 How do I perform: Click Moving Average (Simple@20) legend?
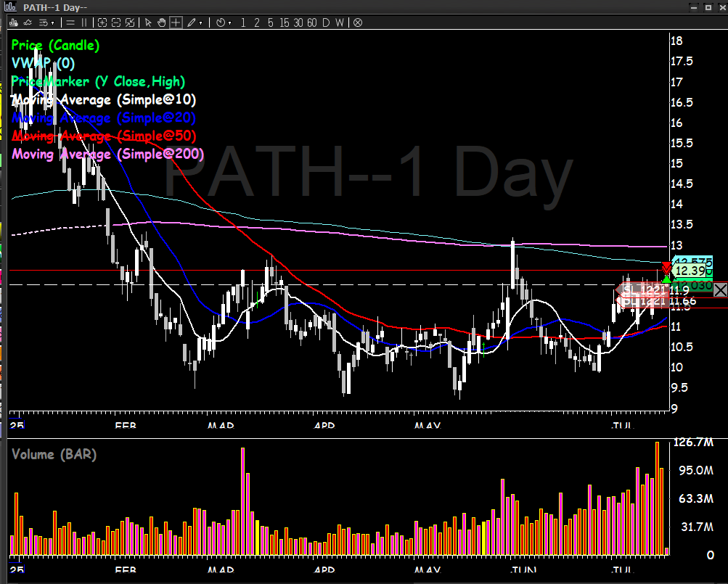coord(104,118)
